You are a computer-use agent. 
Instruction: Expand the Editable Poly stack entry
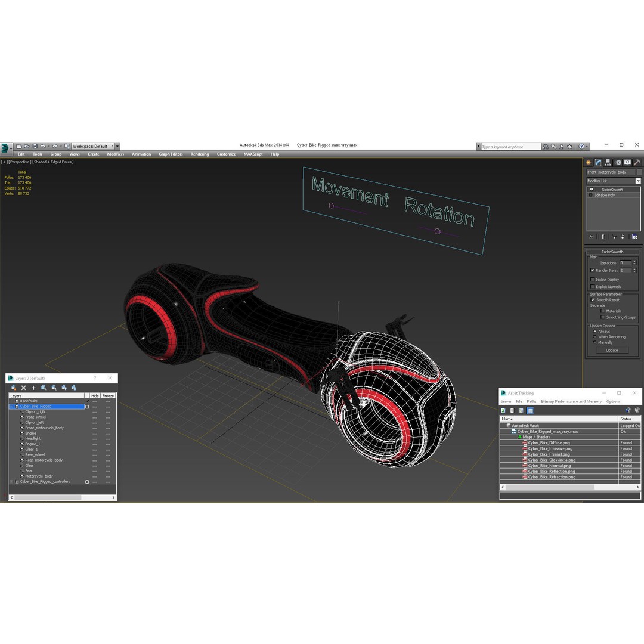(x=591, y=195)
